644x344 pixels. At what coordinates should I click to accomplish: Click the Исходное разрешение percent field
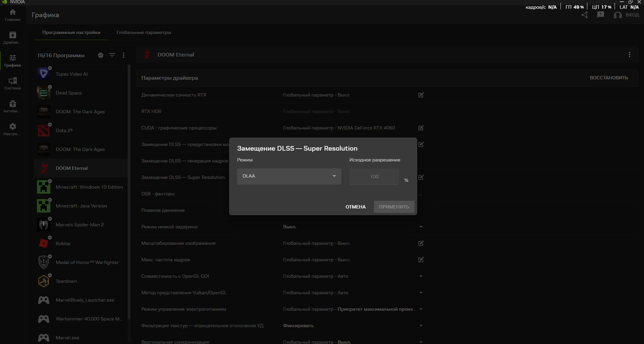(374, 177)
